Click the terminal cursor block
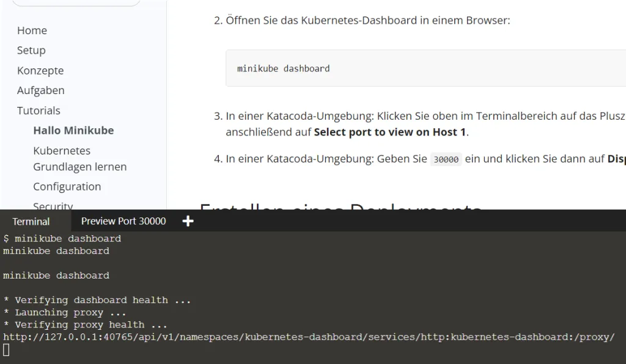 coord(6,350)
